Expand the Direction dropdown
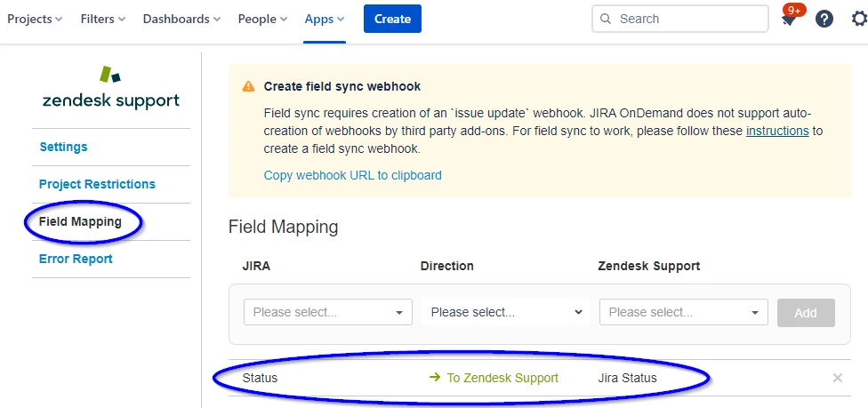Viewport: 868px width, 408px height. (x=506, y=312)
